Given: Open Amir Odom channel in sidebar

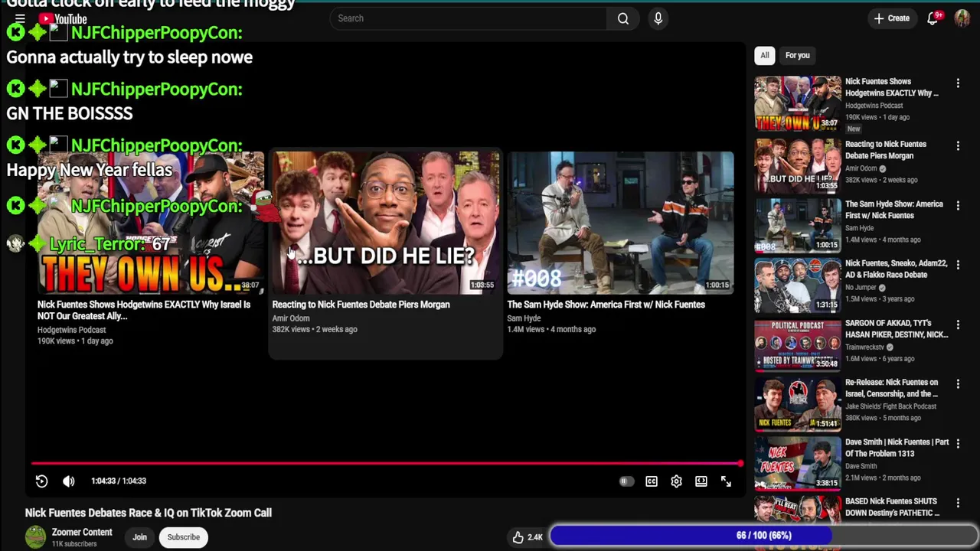Looking at the screenshot, I should [x=861, y=168].
